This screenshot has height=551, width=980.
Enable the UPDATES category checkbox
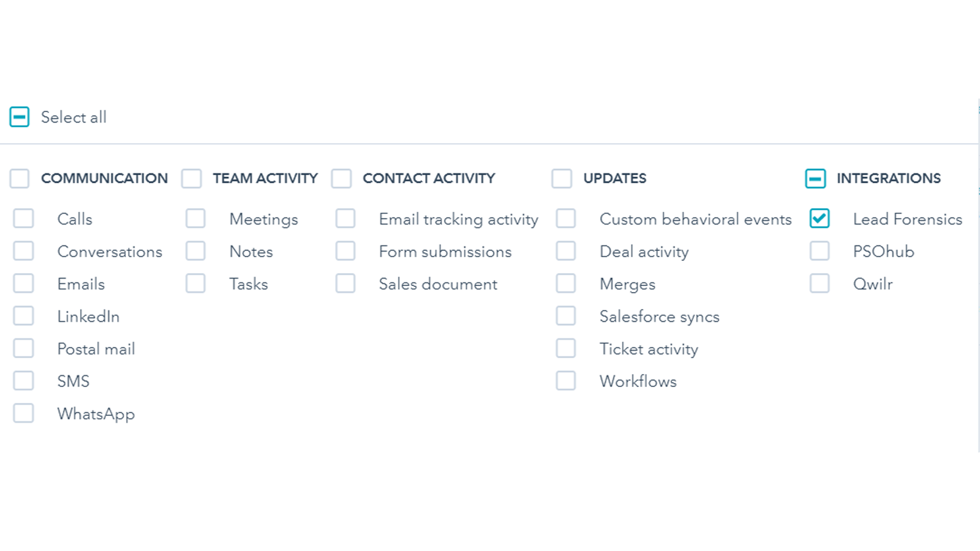pos(562,178)
